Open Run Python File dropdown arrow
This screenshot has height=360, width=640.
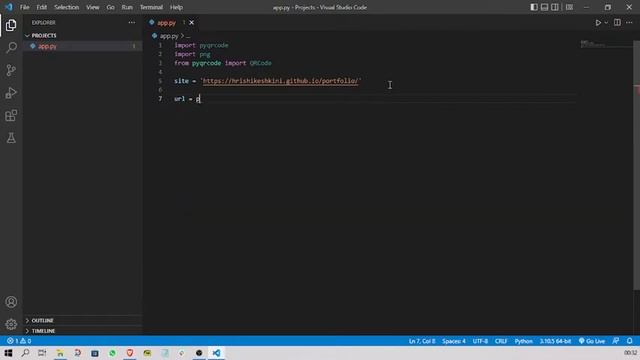coord(606,23)
